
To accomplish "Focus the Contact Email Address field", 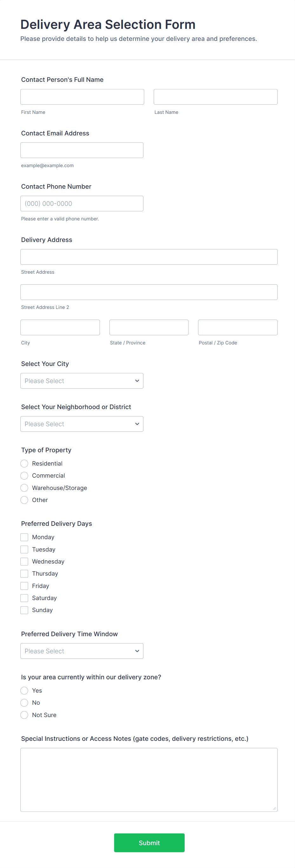I will point(82,150).
